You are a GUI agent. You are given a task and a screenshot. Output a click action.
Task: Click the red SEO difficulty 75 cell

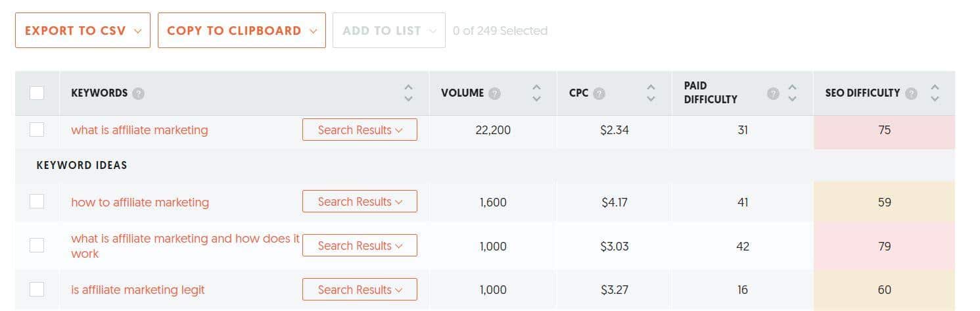point(884,130)
